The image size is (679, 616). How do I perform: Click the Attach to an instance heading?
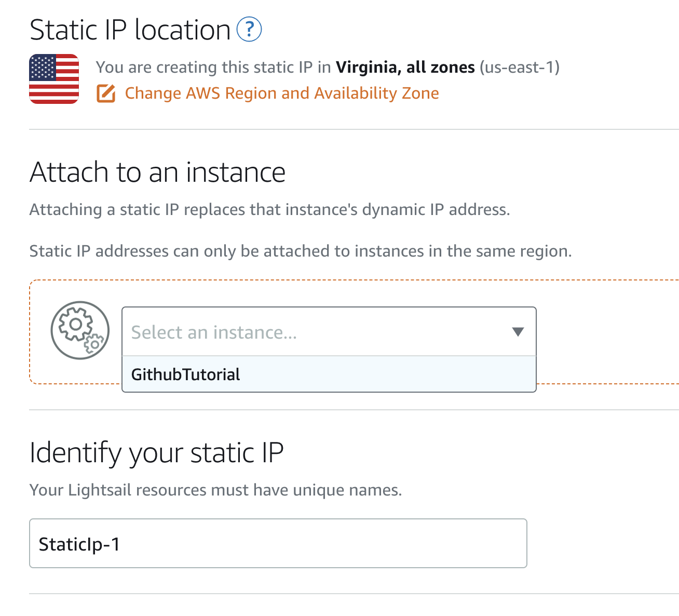[157, 172]
